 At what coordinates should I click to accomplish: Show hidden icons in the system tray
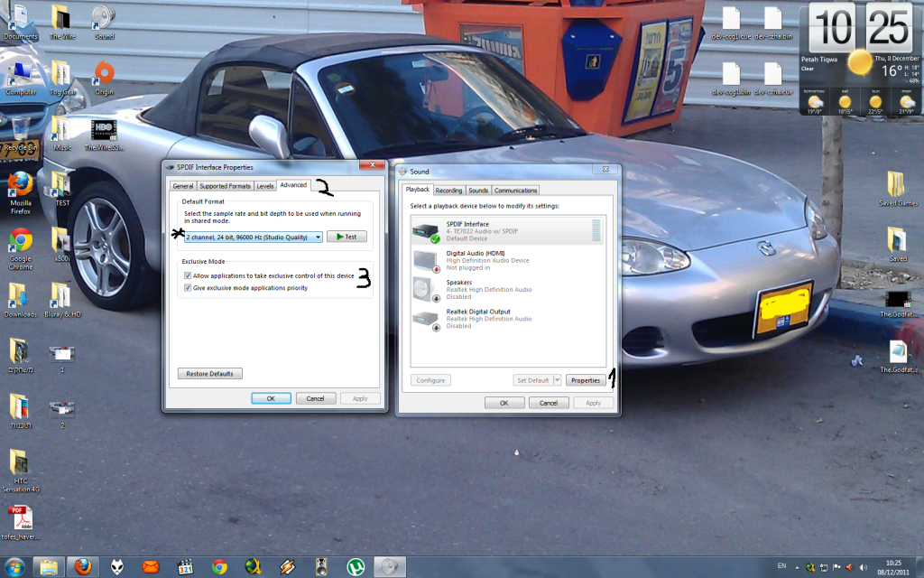(797, 567)
